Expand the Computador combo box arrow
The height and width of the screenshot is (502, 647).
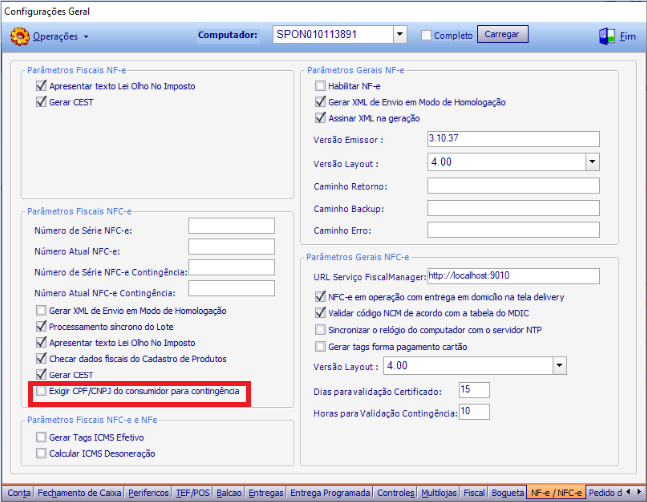(399, 35)
